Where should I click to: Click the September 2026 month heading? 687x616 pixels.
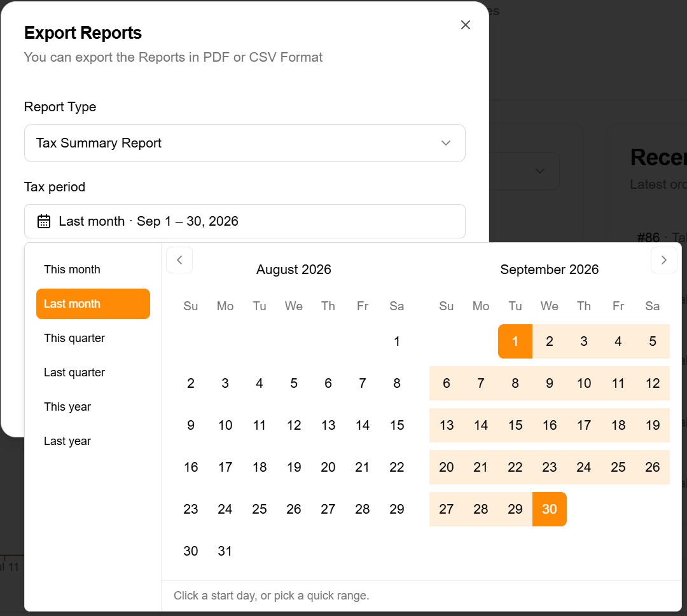click(550, 270)
